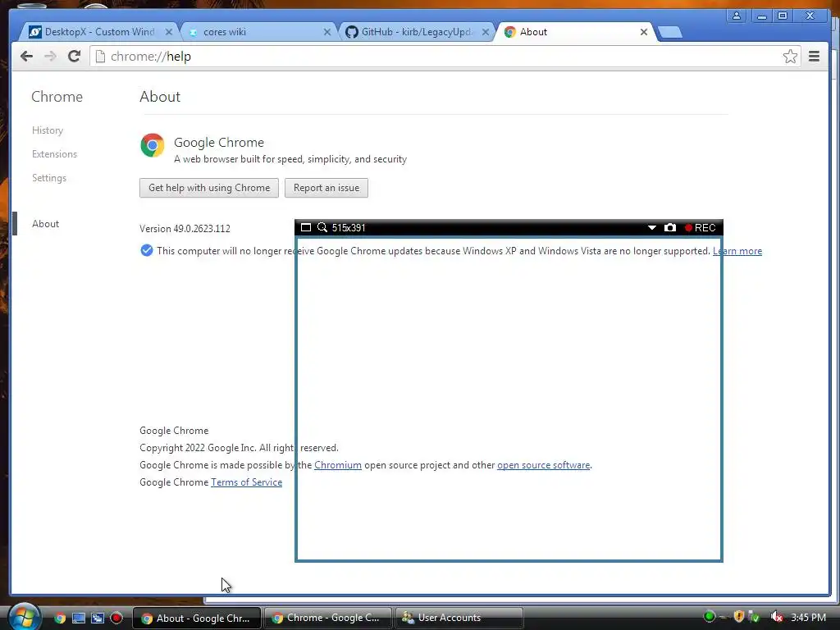Screen dimensions: 840x630
Task: Click the security shield tray icon
Action: (739, 617)
